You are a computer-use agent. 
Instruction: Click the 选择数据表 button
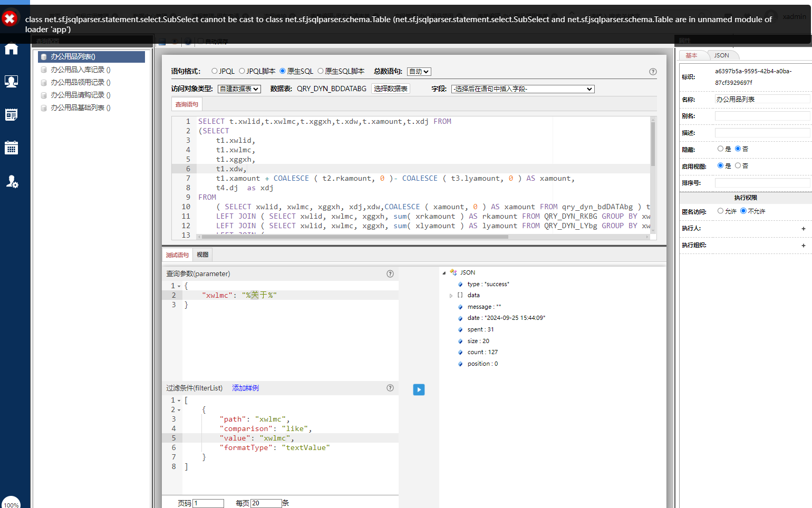[x=391, y=89]
